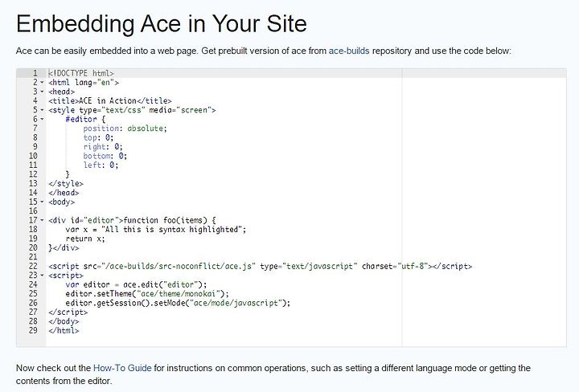
Task: Place cursor on setTheme monokai line
Action: pos(147,294)
